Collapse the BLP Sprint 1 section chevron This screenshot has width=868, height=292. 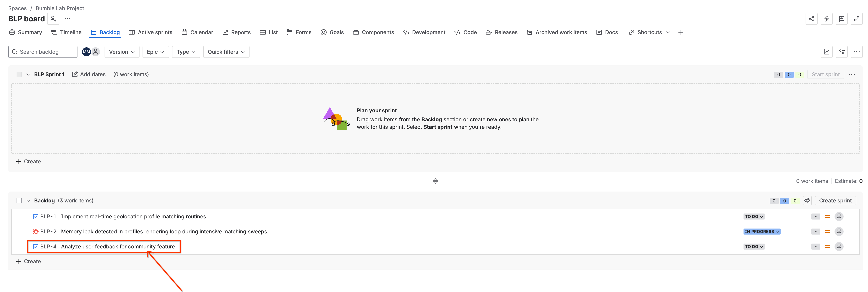(x=28, y=74)
